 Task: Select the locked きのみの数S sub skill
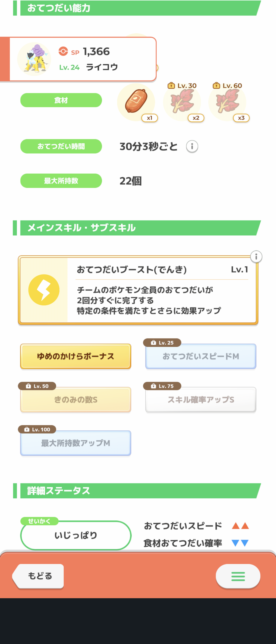[x=75, y=400]
